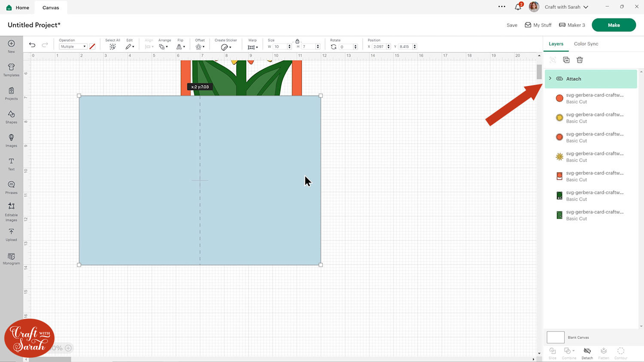
Task: Go to the Home tab
Action: pos(18,7)
